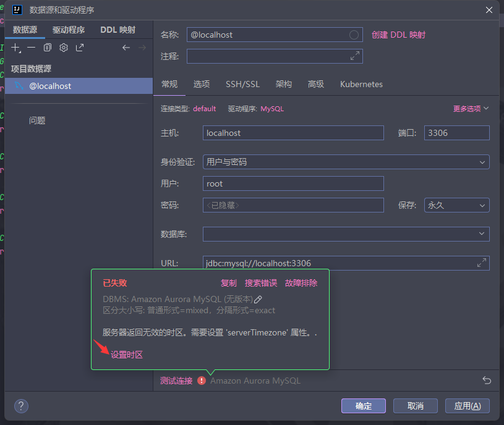Click the error exclamation icon beside 测试连接
Viewport: 504px width, 425px height.
[x=203, y=381]
